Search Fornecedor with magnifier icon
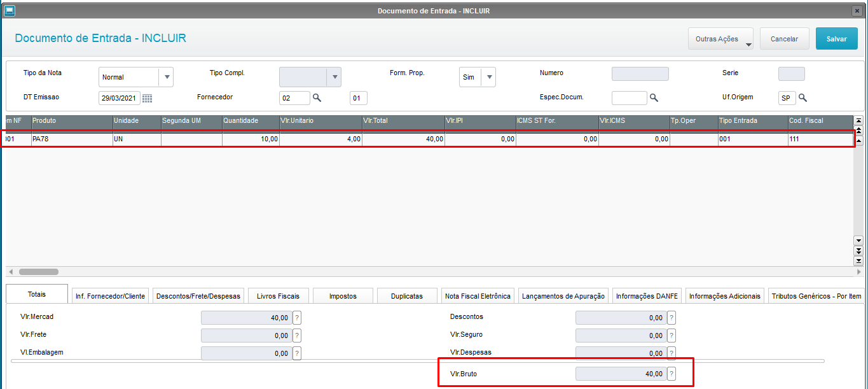868x389 pixels. point(317,98)
